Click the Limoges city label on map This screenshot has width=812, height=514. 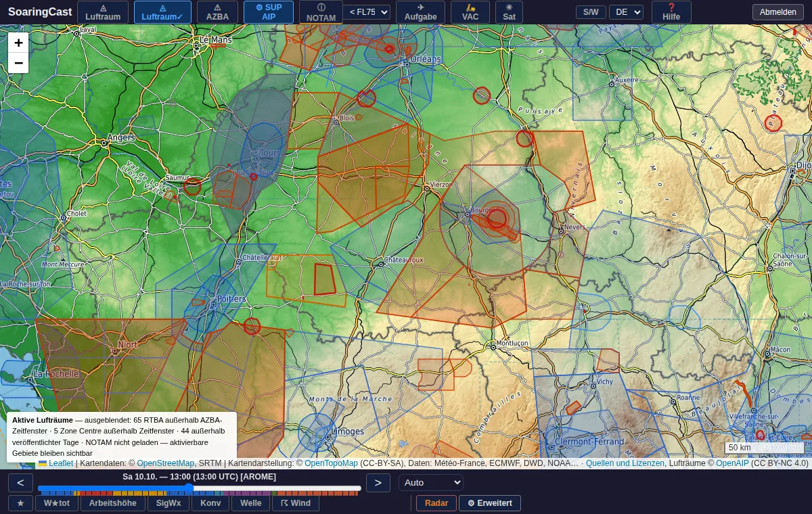pos(348,431)
